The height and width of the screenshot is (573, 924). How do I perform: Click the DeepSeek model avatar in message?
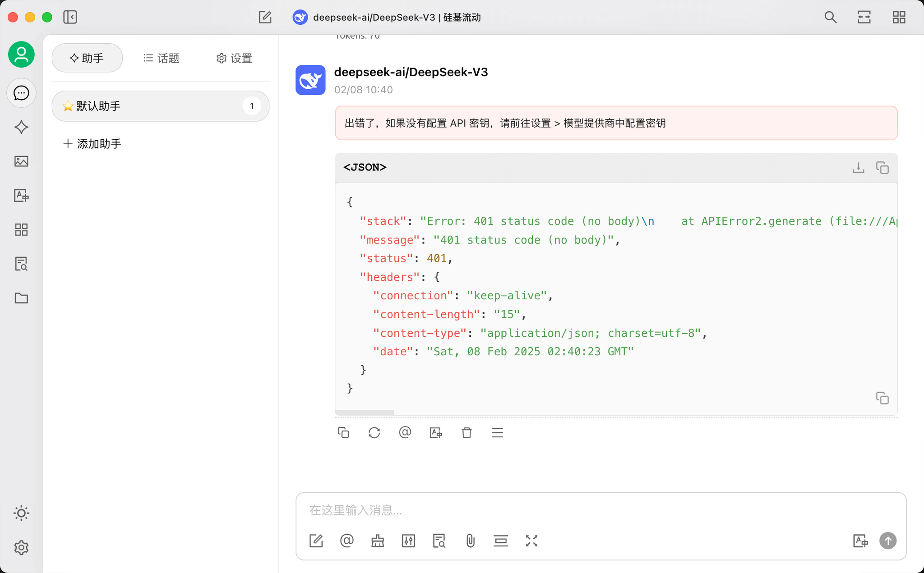pyautogui.click(x=310, y=80)
